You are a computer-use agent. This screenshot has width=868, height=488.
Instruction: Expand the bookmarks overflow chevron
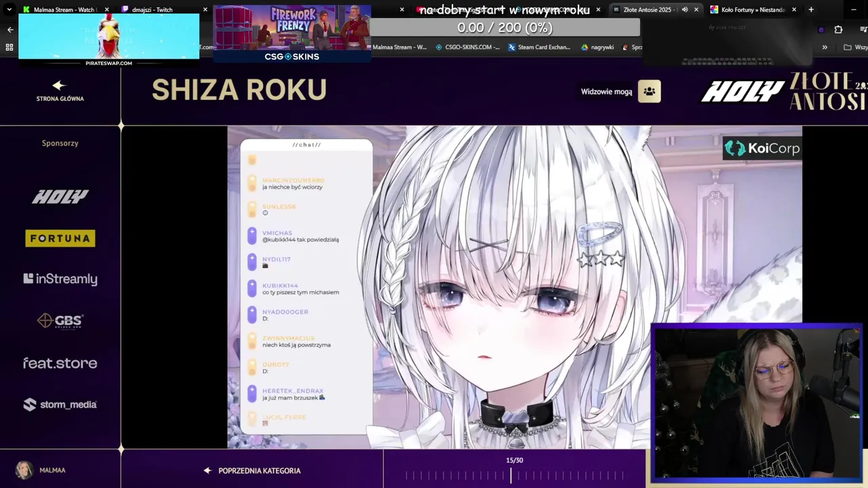click(825, 47)
